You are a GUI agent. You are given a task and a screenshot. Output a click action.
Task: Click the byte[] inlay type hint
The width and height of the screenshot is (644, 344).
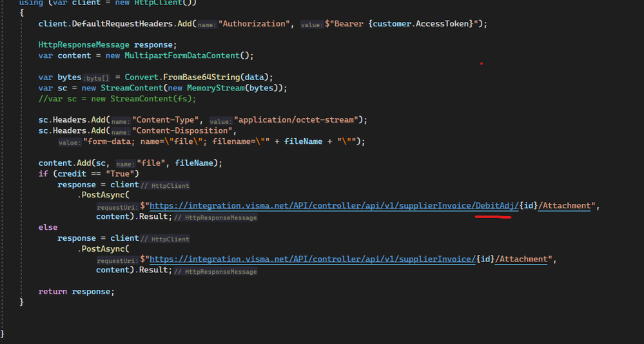96,77
